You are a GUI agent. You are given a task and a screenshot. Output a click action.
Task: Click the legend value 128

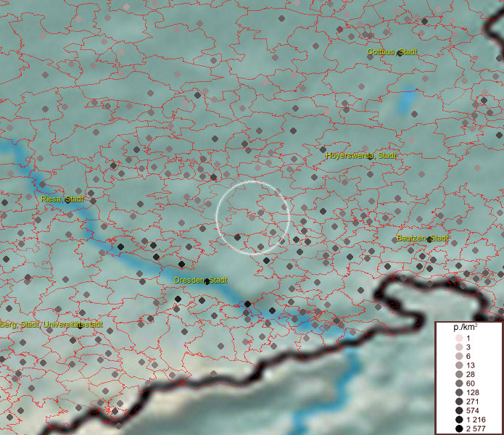[473, 392]
